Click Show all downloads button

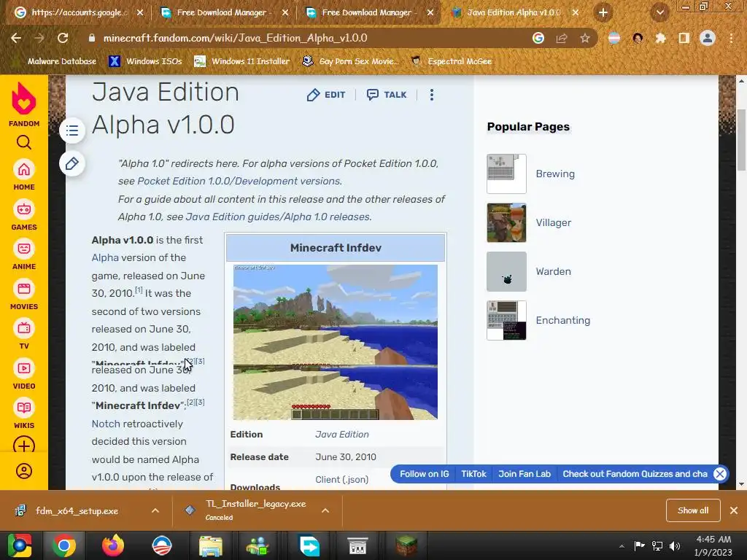point(693,510)
